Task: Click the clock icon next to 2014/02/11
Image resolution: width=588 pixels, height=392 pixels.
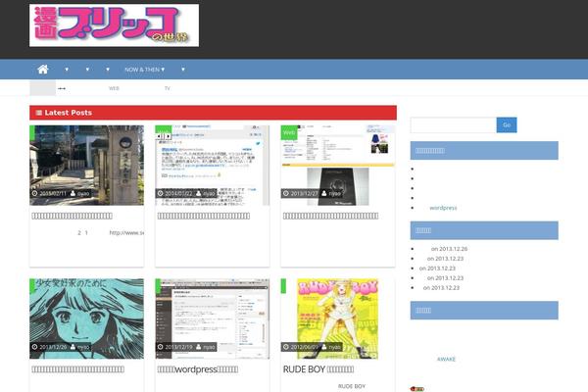Action: point(35,194)
